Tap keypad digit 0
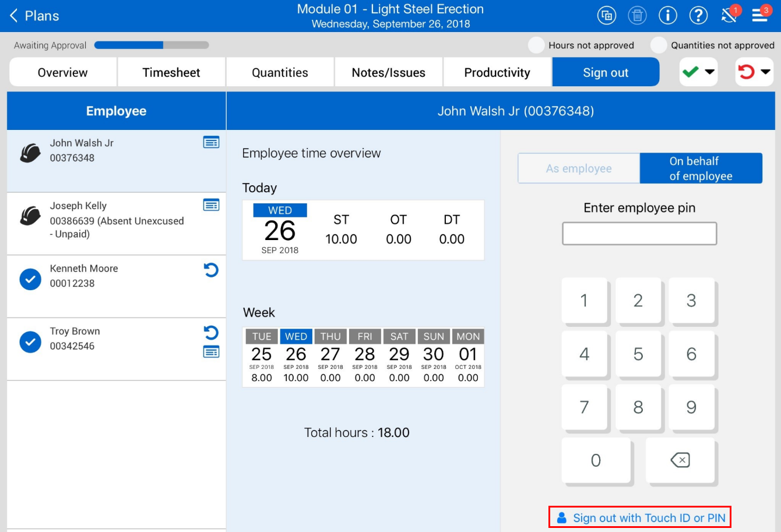 click(596, 460)
